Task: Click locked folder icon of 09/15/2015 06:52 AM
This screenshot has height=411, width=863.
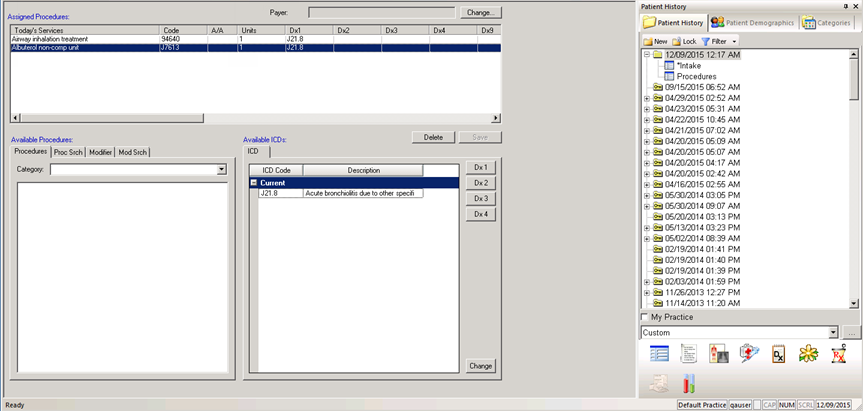Action: [x=658, y=87]
